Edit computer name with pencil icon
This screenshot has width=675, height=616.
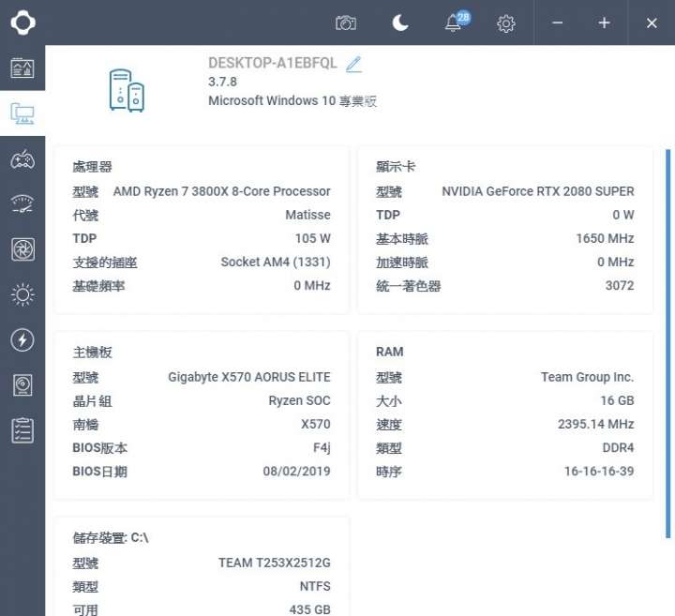click(x=353, y=64)
